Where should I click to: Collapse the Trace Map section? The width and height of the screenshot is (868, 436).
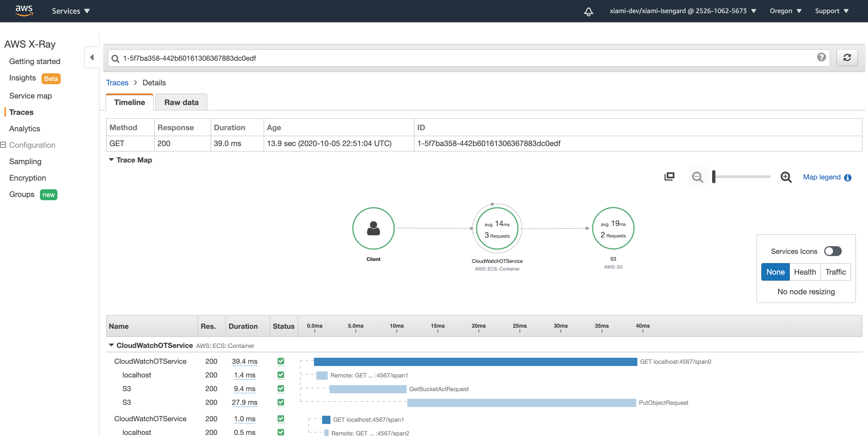pos(111,160)
